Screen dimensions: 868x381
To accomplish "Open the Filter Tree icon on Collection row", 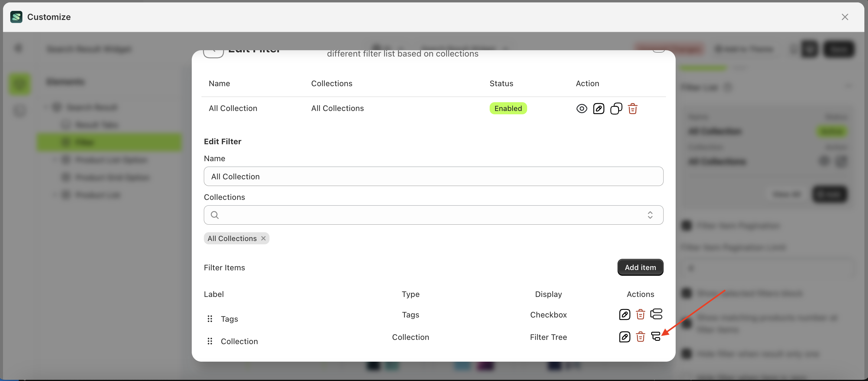I will [656, 337].
